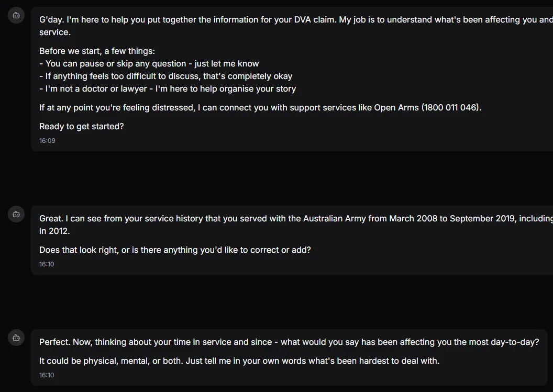Select the "Before we start, a few things" line
Screen dimensions: 553x392
(x=97, y=51)
